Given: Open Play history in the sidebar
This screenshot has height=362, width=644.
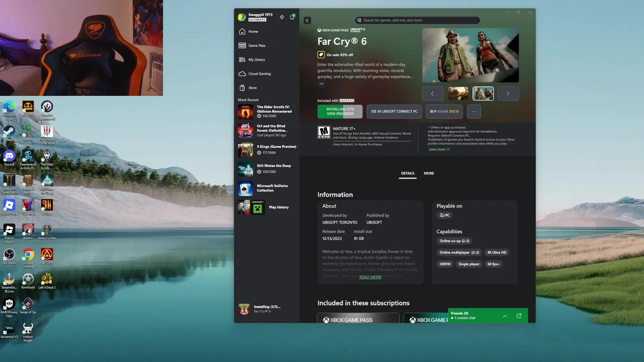Looking at the screenshot, I should pyautogui.click(x=267, y=207).
